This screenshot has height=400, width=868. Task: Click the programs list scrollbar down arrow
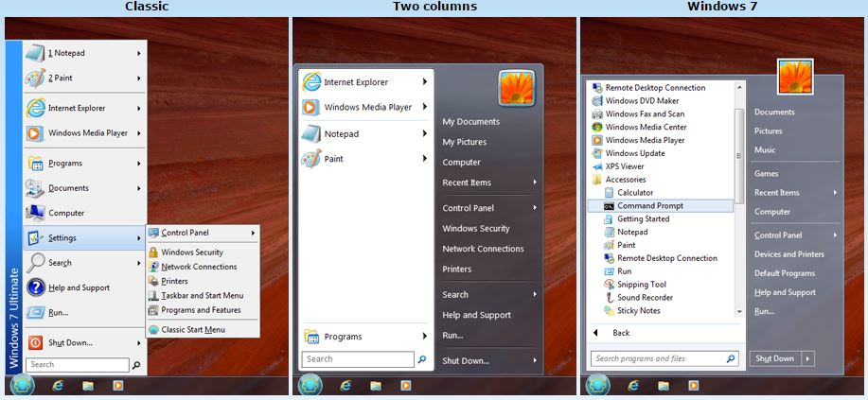(x=738, y=311)
